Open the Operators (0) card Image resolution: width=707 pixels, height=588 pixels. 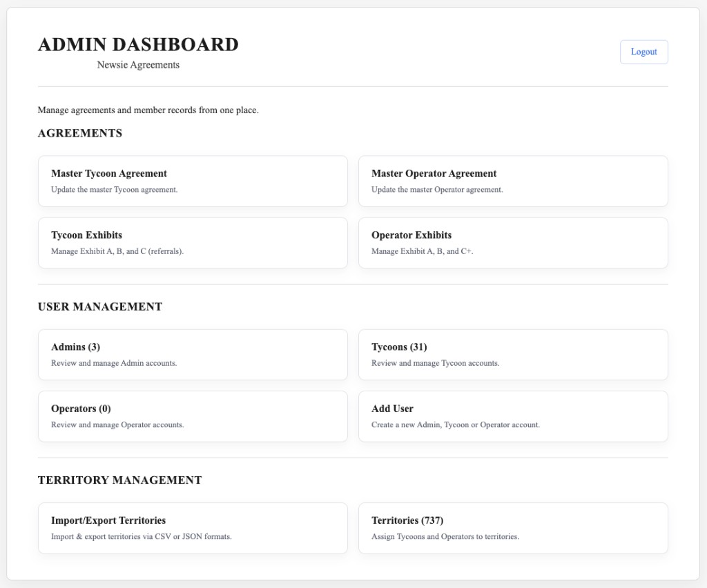[x=193, y=416]
